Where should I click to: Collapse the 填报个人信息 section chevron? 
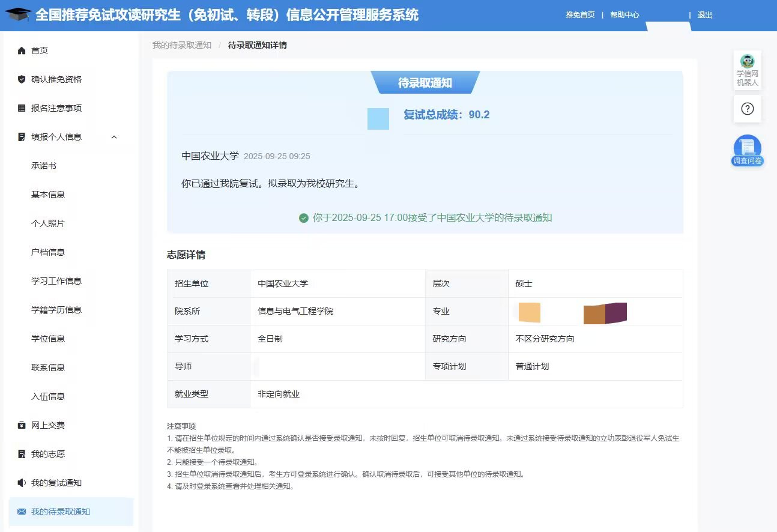pos(114,137)
